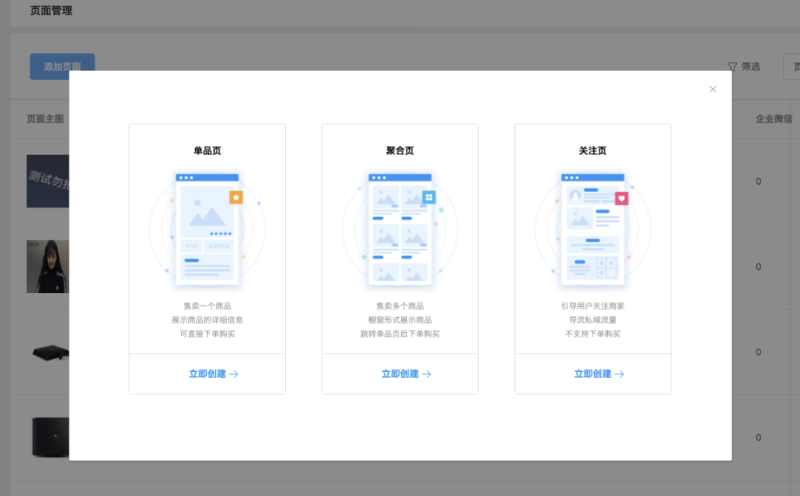
Task: Open the third row's black console thumbnail
Action: 47,352
